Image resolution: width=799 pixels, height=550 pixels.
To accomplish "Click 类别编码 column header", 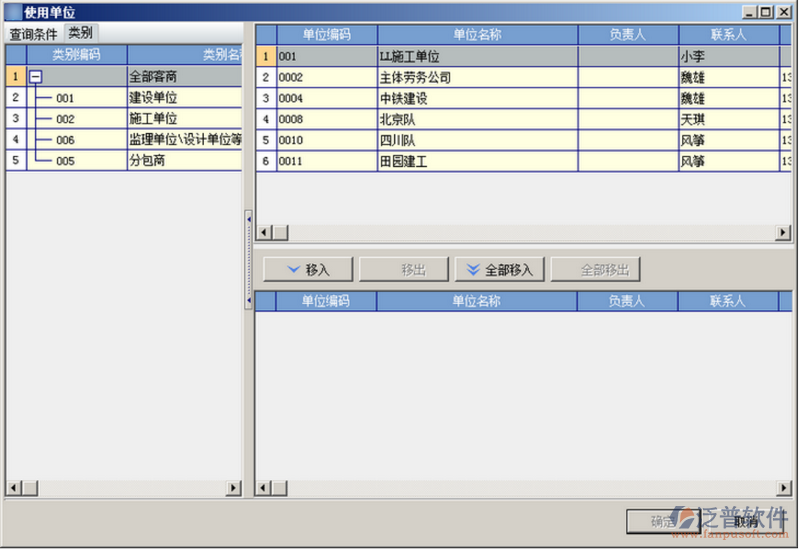I will [76, 55].
